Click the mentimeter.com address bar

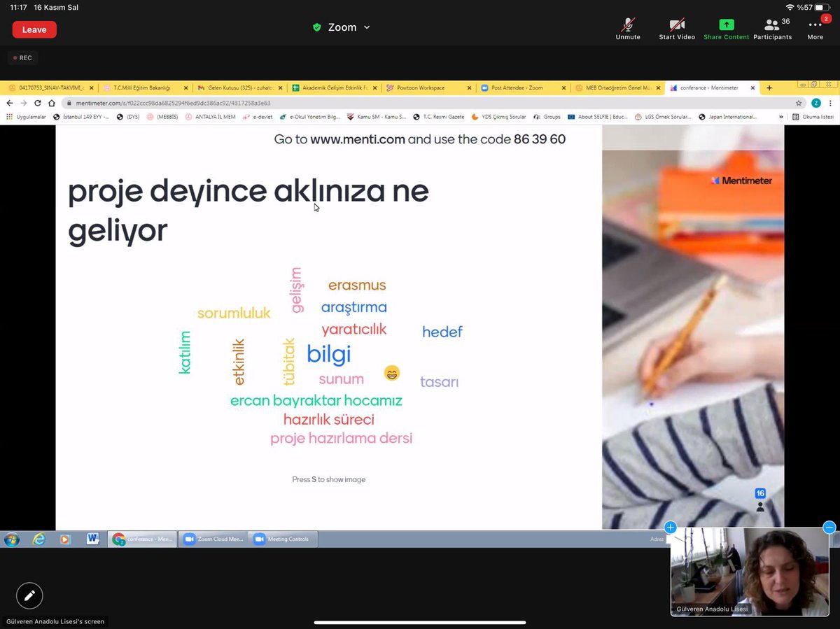[427, 103]
